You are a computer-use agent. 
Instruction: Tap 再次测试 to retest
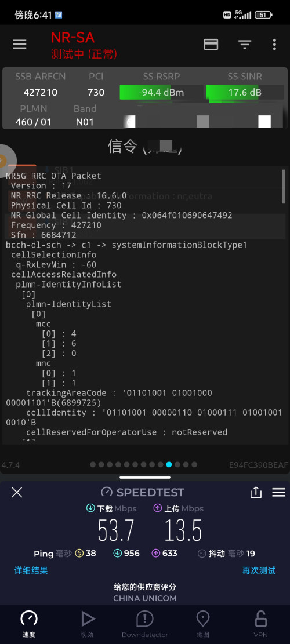259,570
